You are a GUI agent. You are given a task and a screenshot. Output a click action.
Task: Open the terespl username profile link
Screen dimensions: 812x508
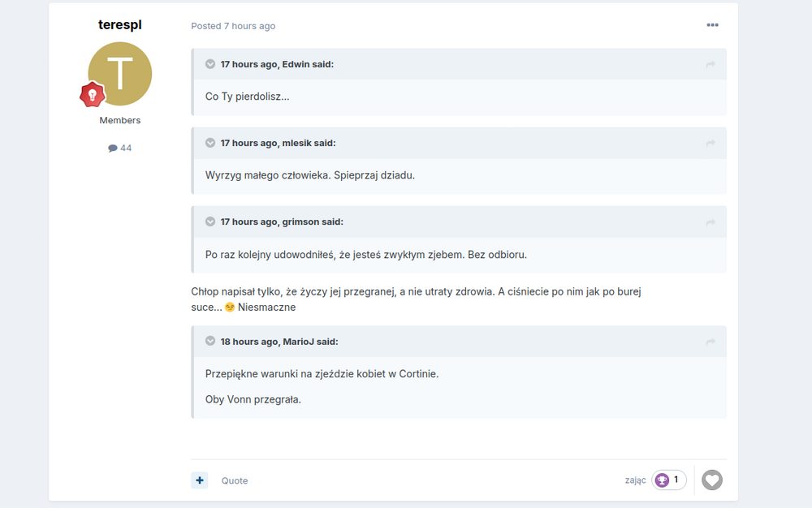click(x=120, y=24)
